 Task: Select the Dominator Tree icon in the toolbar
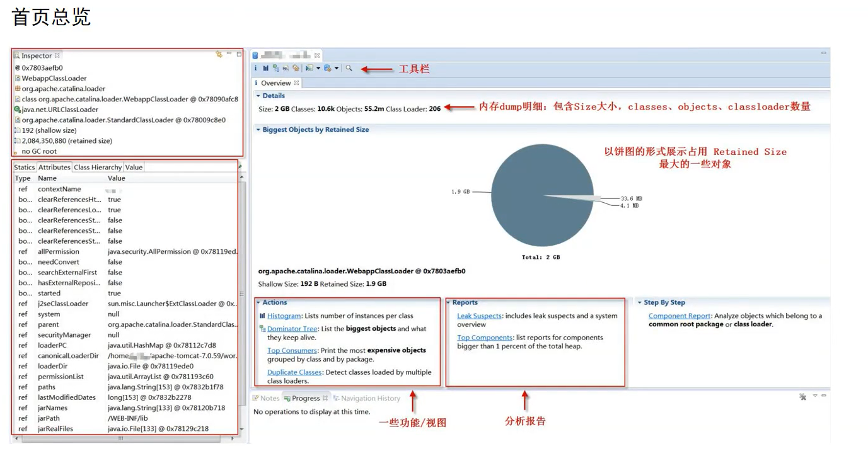click(275, 68)
